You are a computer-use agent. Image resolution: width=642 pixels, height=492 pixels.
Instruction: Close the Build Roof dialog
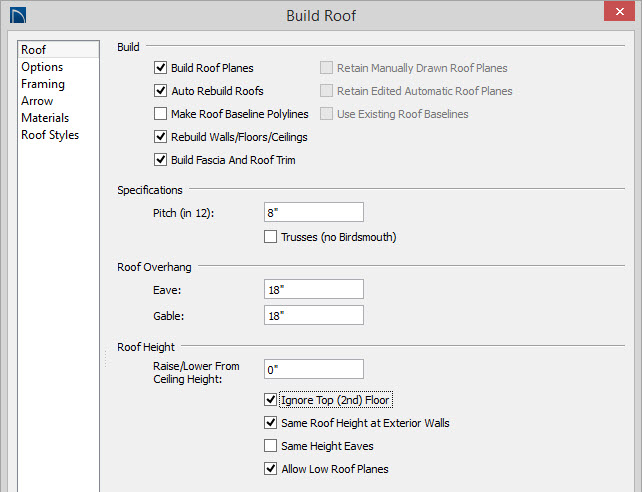pyautogui.click(x=619, y=11)
